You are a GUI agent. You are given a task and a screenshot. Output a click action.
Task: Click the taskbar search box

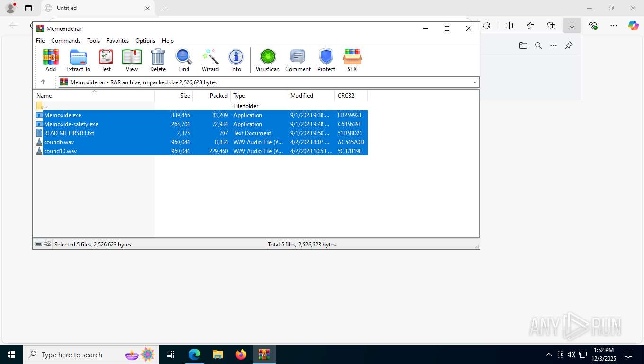tap(91, 355)
